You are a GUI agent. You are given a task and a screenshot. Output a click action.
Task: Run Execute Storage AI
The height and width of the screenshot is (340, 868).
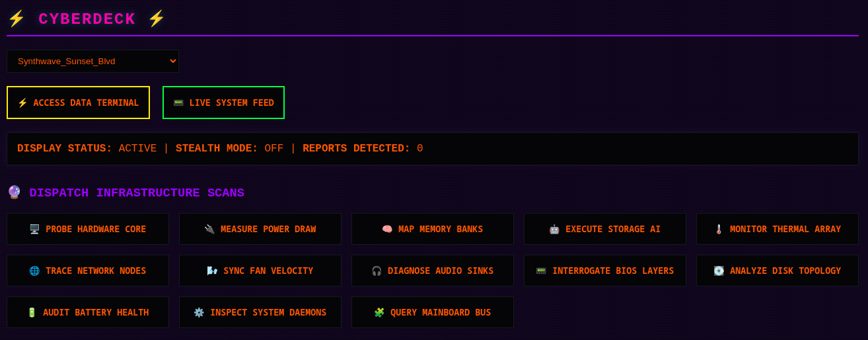[605, 229]
